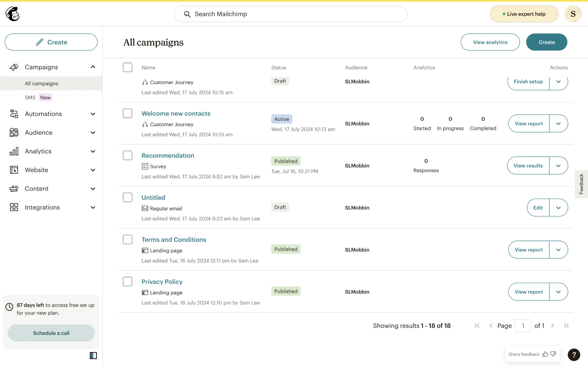Image resolution: width=588 pixels, height=368 pixels.
Task: Click the View analytics button
Action: (490, 42)
